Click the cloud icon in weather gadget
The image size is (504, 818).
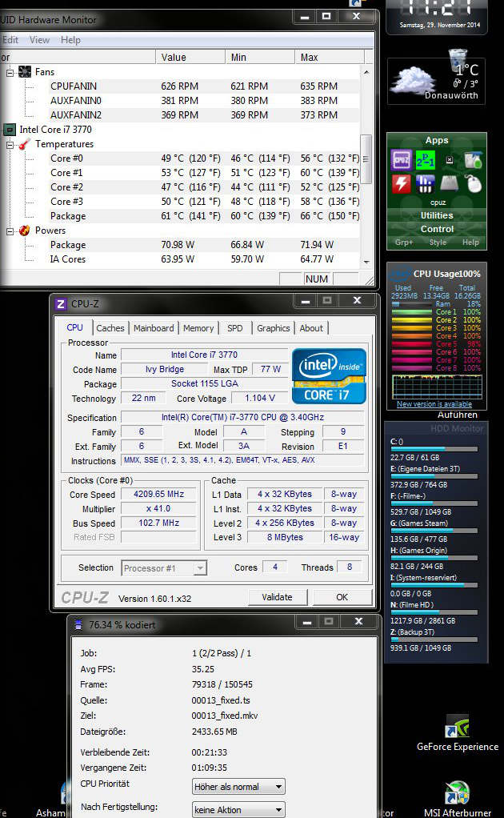pyautogui.click(x=413, y=80)
